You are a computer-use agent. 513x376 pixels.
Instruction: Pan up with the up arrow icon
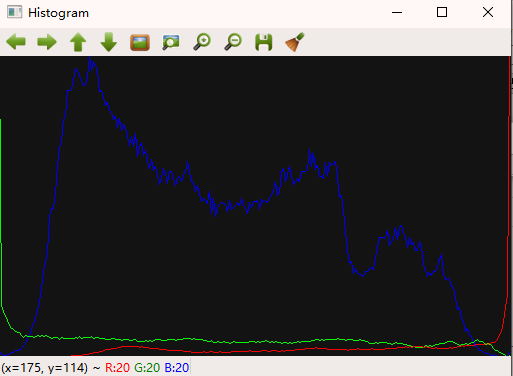point(78,42)
